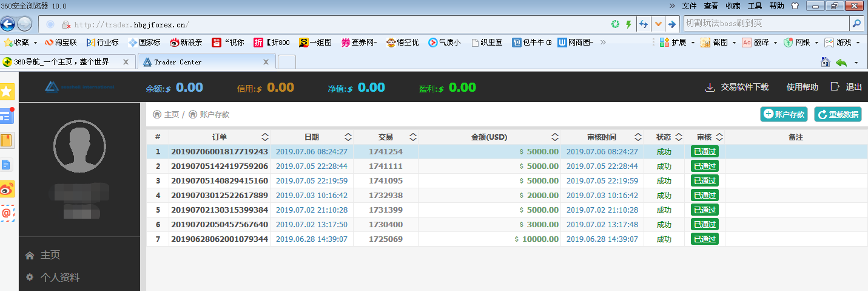Sort table by 订单 column arrows
Image resolution: width=868 pixels, height=291 pixels.
coord(265,137)
